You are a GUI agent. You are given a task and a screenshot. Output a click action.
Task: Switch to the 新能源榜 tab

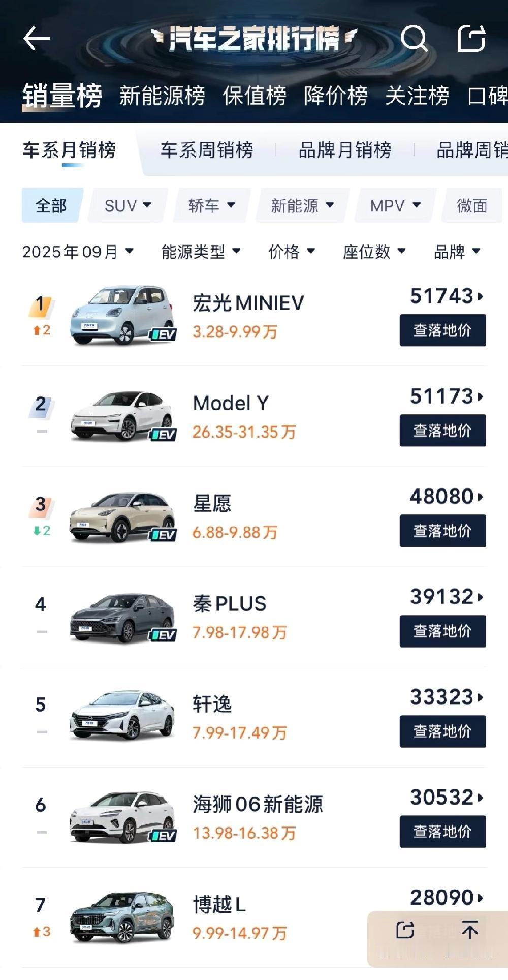(162, 96)
